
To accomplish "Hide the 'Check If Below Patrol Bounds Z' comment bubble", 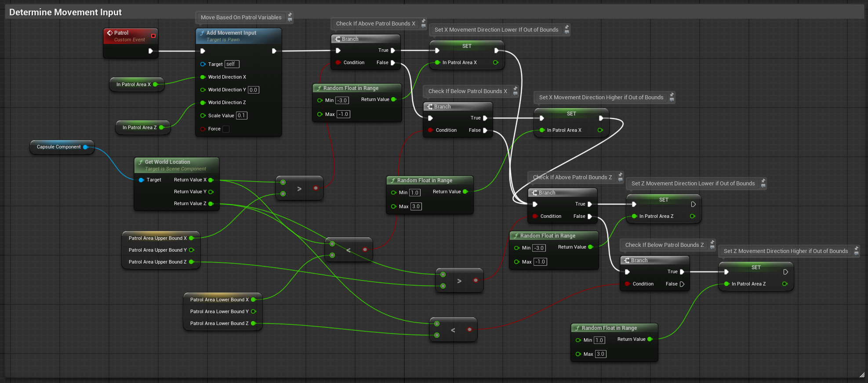I will (712, 247).
